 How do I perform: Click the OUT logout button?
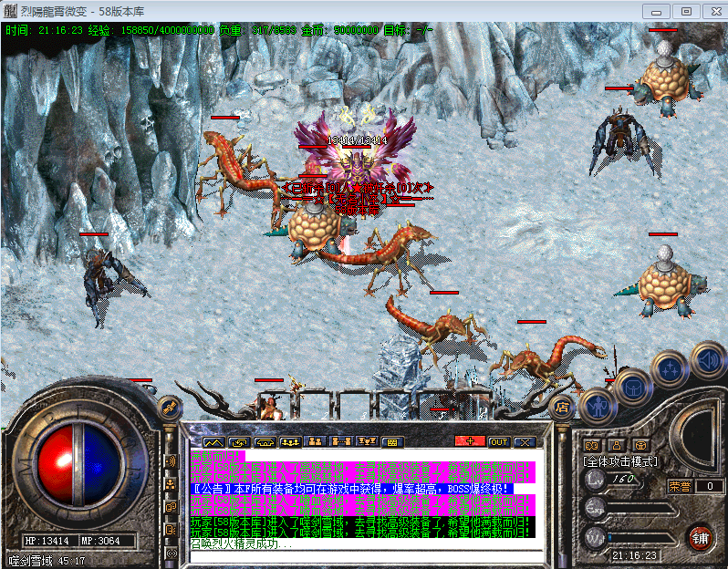tap(499, 442)
